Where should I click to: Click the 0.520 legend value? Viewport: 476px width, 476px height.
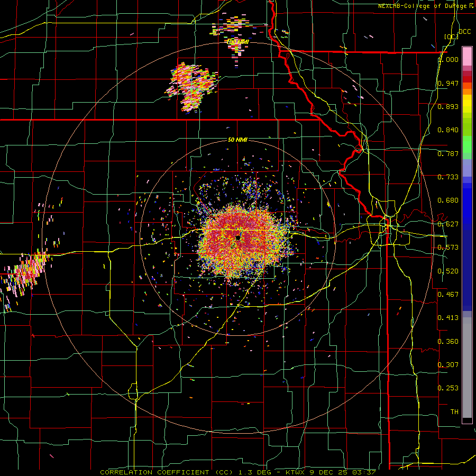[448, 271]
